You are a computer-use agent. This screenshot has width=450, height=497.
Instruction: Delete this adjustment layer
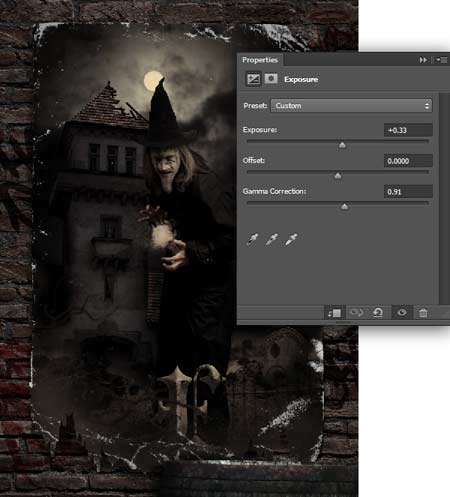click(x=423, y=313)
